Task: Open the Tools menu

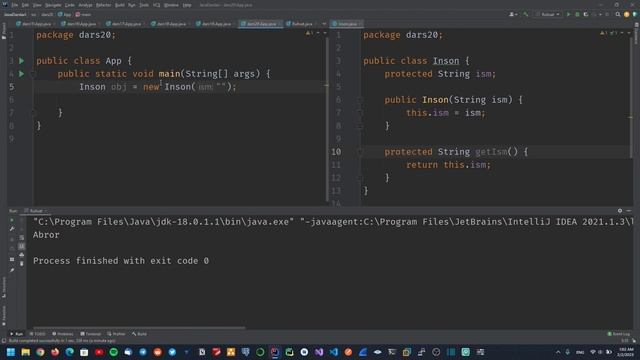Action: pos(144,5)
